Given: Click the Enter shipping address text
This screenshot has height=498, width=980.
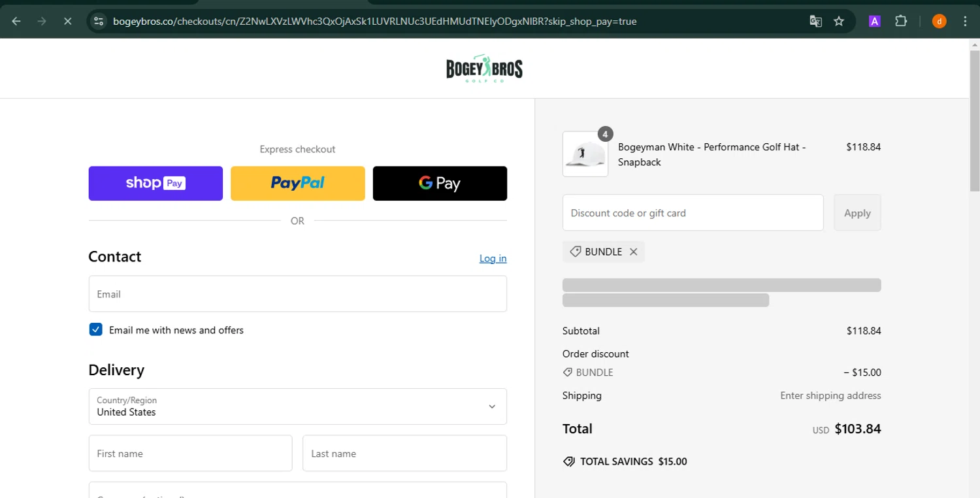Looking at the screenshot, I should (830, 395).
